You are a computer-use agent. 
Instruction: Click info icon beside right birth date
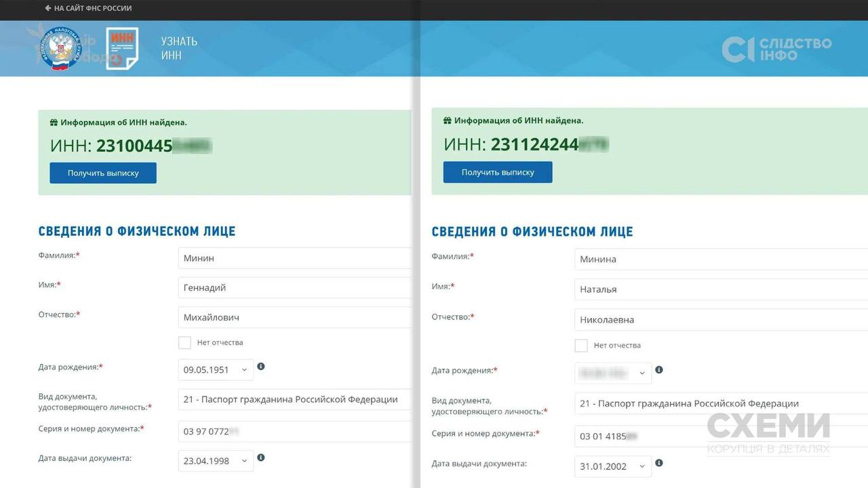[659, 370]
